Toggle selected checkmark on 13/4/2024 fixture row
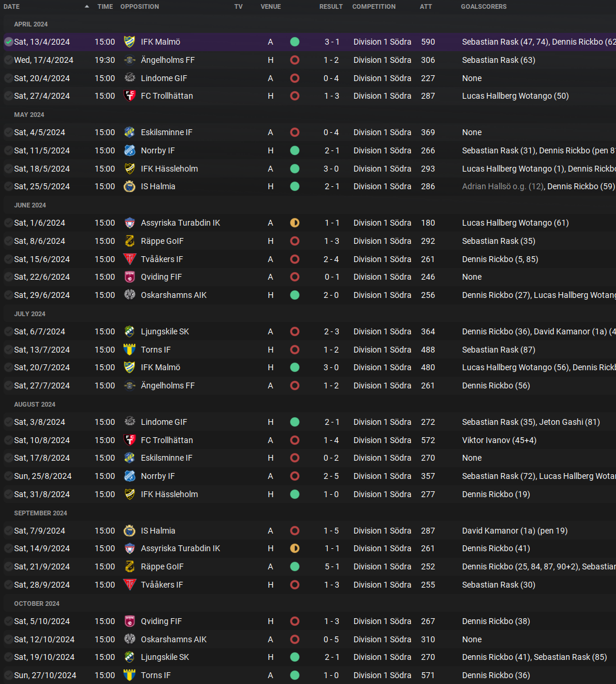Viewport: 616px width, 684px height. [x=8, y=42]
